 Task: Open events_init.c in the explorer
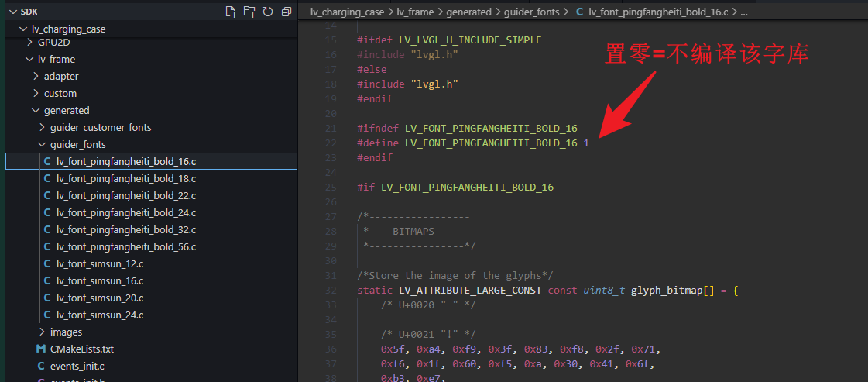coord(77,366)
